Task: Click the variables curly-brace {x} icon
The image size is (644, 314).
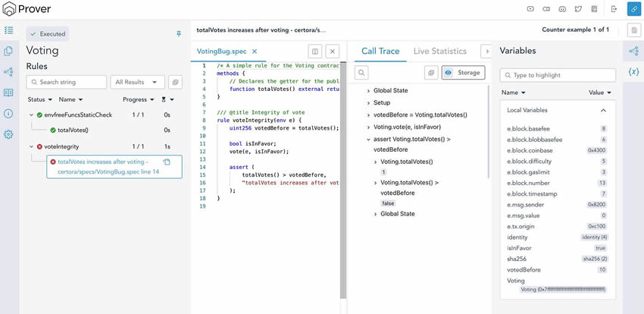Action: (633, 71)
